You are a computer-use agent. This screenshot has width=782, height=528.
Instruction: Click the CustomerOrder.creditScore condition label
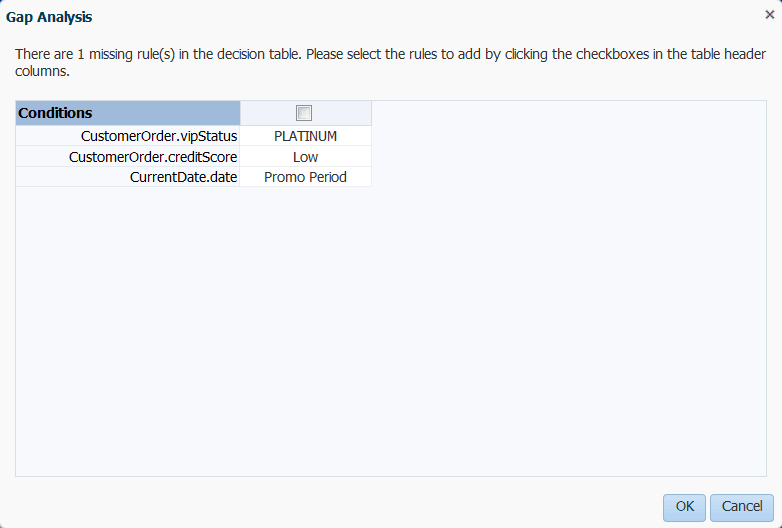(153, 157)
